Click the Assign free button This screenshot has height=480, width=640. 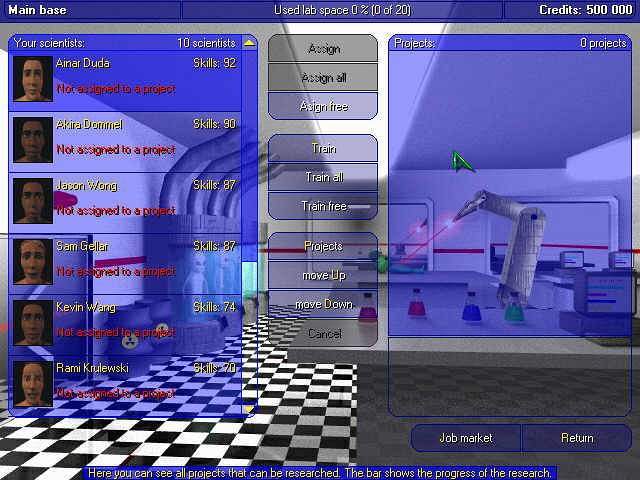(x=323, y=106)
